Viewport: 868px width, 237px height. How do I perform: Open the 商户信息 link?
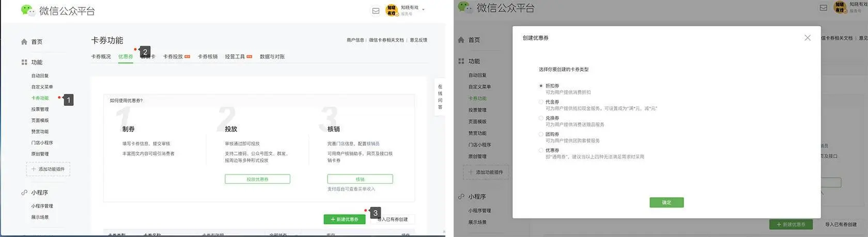pos(355,40)
